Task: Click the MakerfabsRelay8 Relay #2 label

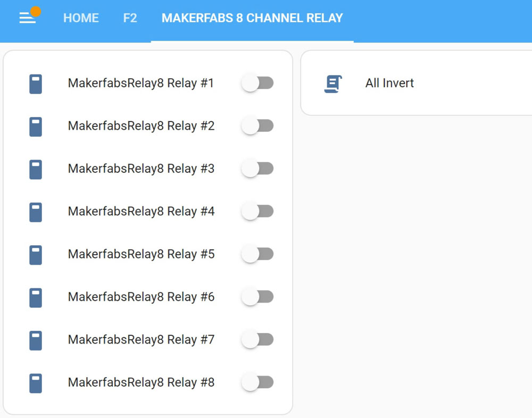Action: click(141, 126)
